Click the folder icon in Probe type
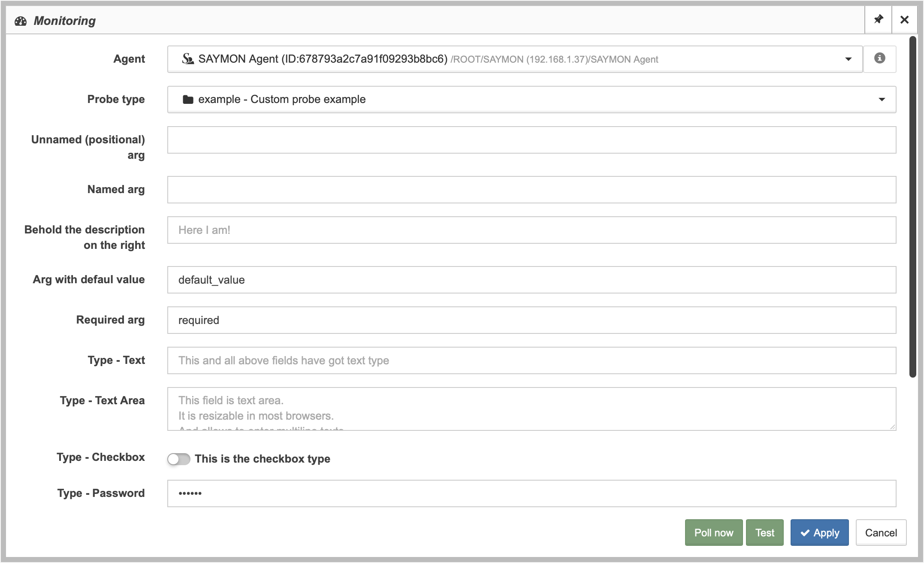This screenshot has height=563, width=924. click(x=188, y=100)
